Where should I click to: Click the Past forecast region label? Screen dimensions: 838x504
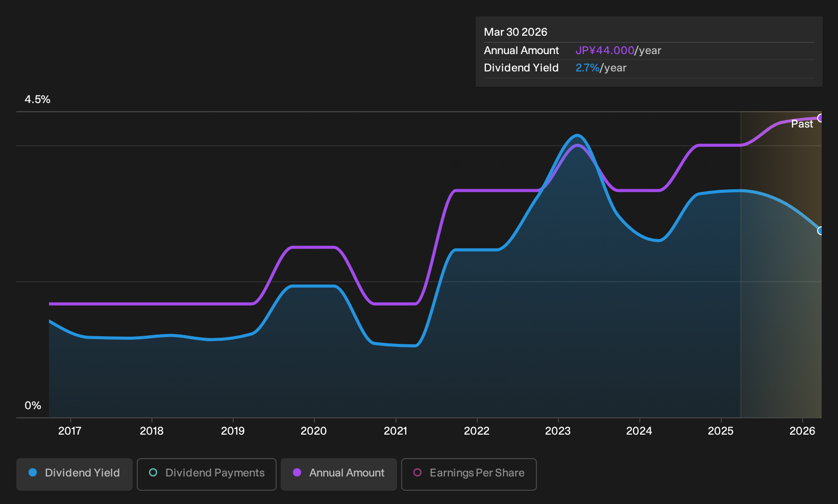click(x=802, y=124)
